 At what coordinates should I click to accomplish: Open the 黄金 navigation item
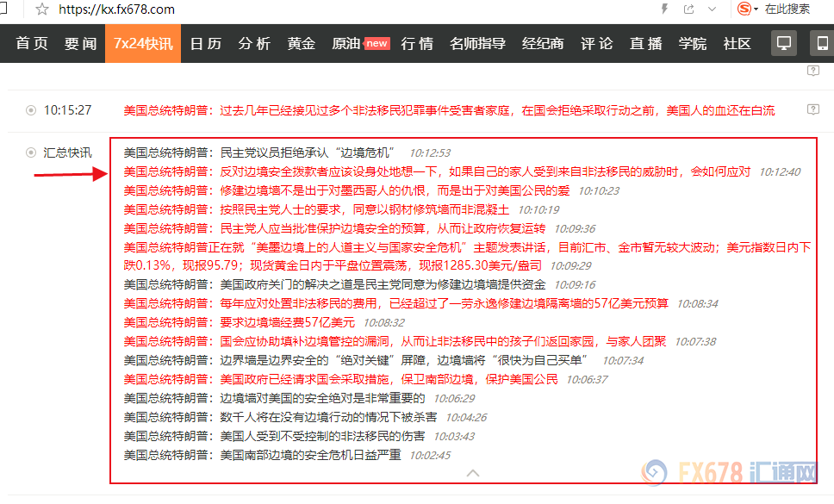[x=301, y=44]
